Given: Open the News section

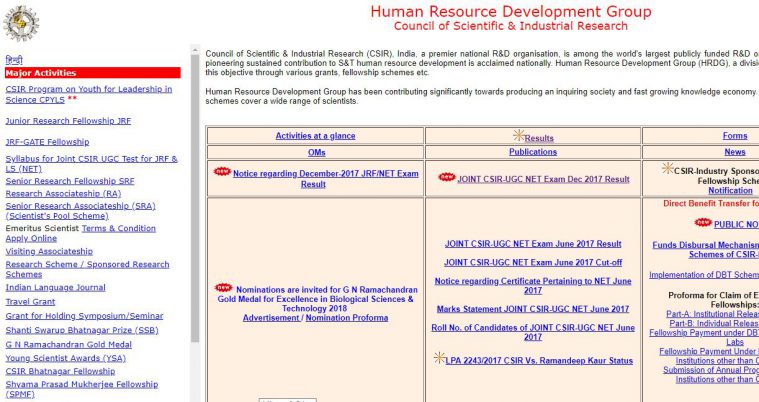Looking at the screenshot, I should coord(735,152).
